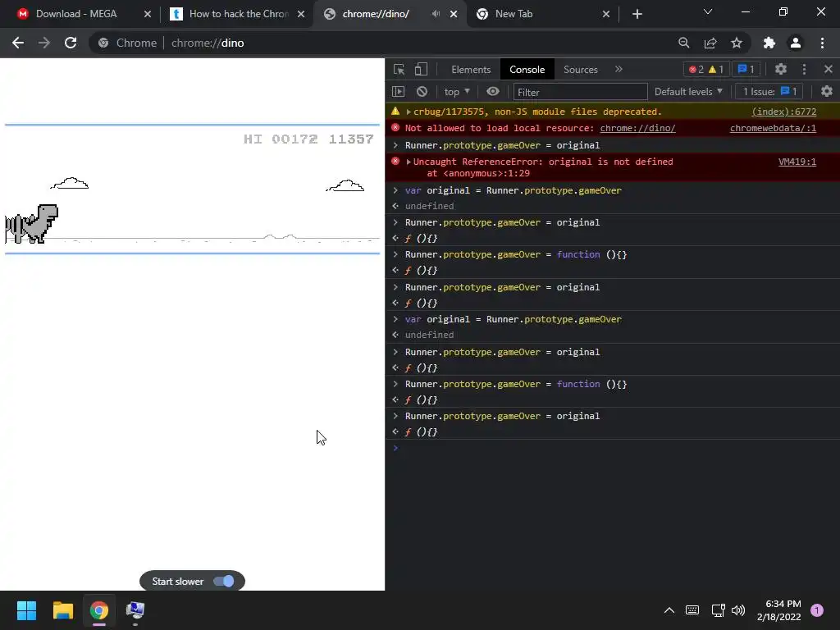Clear console with the circle-slash icon
The width and height of the screenshot is (840, 630).
(422, 92)
